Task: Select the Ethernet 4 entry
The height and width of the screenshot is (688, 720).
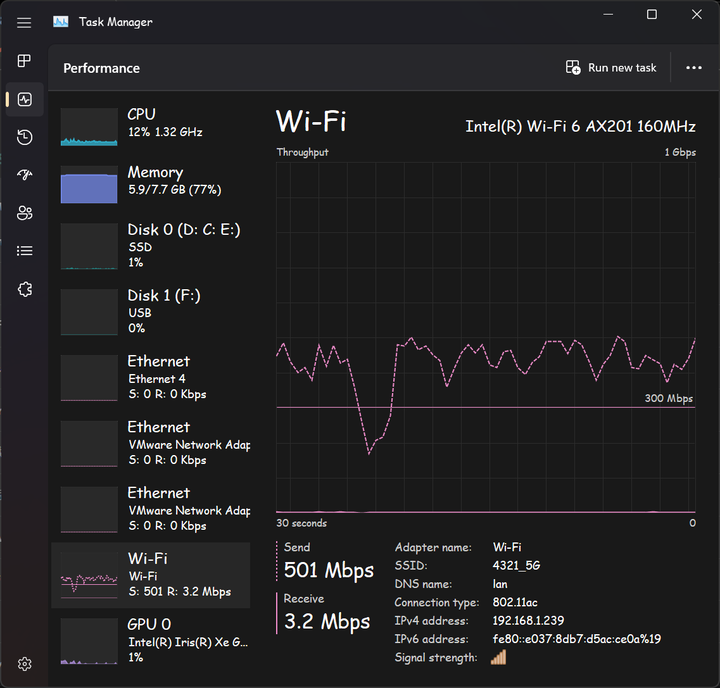Action: (x=151, y=378)
